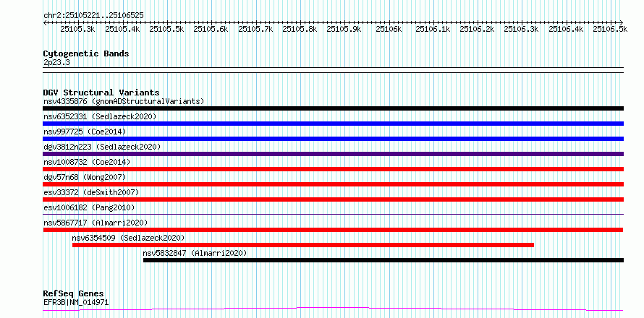Select the nsv6352331 Sedlazeck2020 blue bar
Screen dimensions: 644x318
tap(333, 124)
